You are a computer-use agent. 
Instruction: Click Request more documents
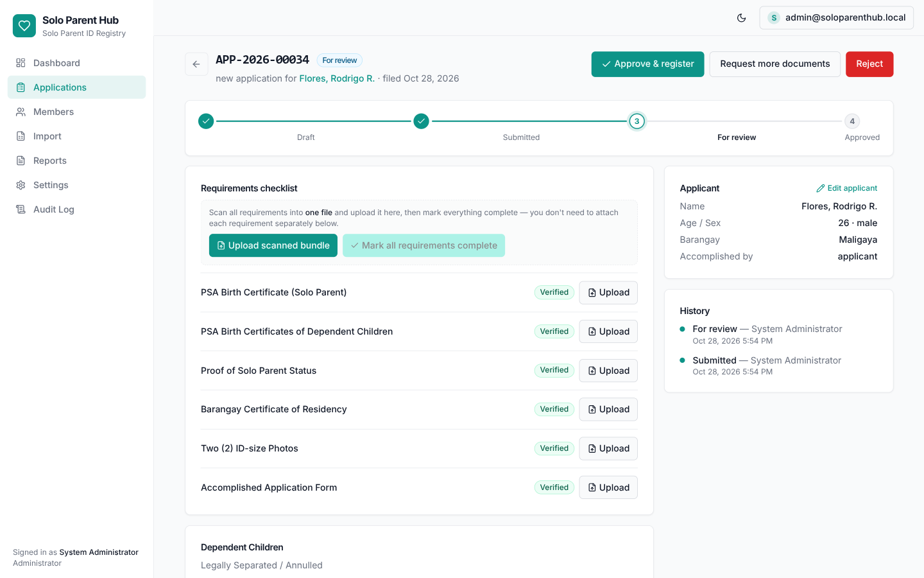774,64
